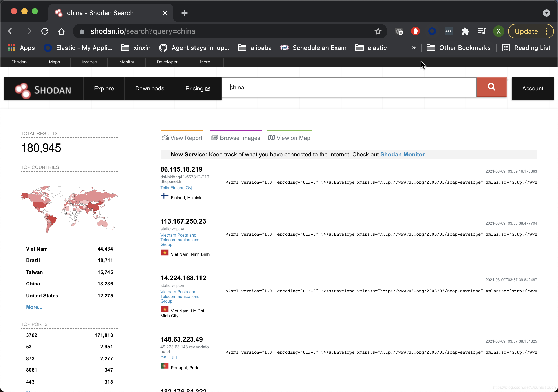
Task: Click the red search magnifier button
Action: pos(491,87)
